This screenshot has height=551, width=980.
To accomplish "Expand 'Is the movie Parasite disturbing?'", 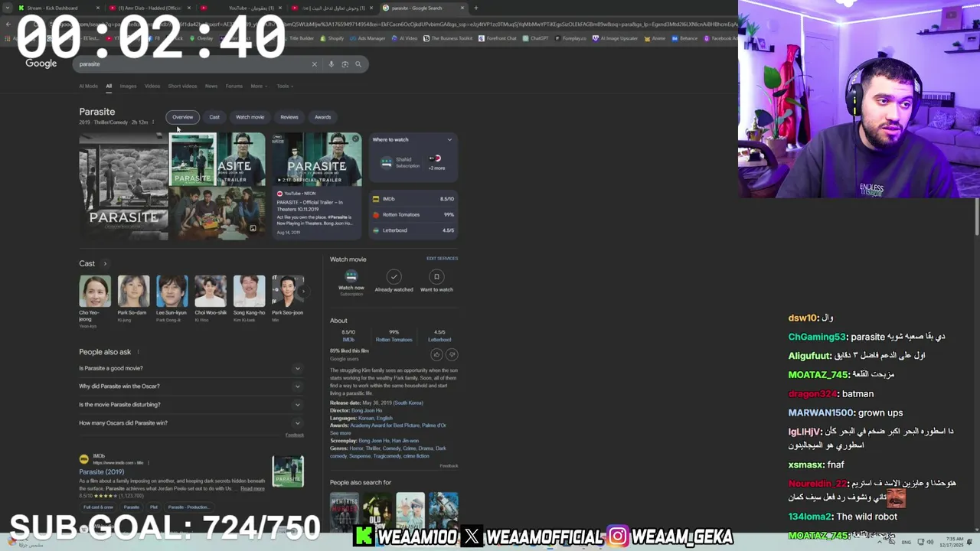I will click(x=190, y=405).
